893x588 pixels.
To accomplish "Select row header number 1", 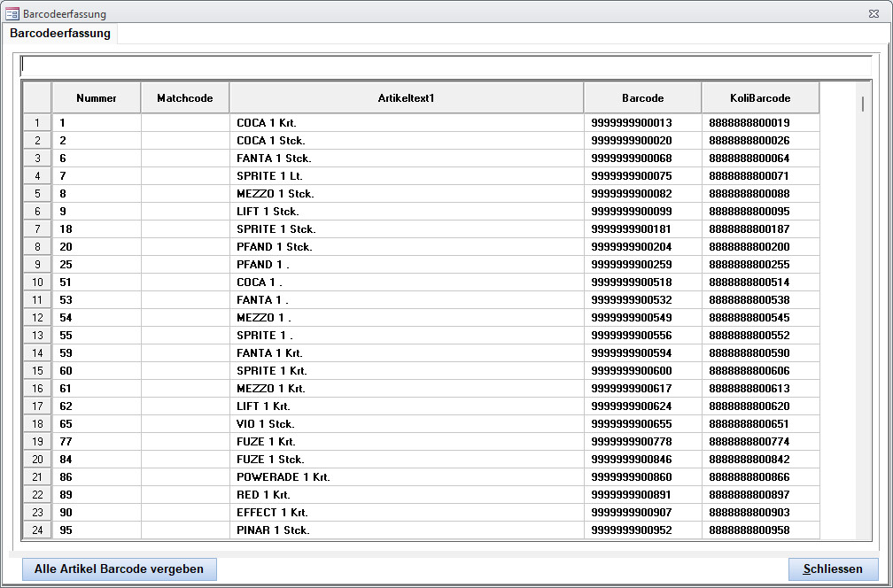I will coord(37,123).
